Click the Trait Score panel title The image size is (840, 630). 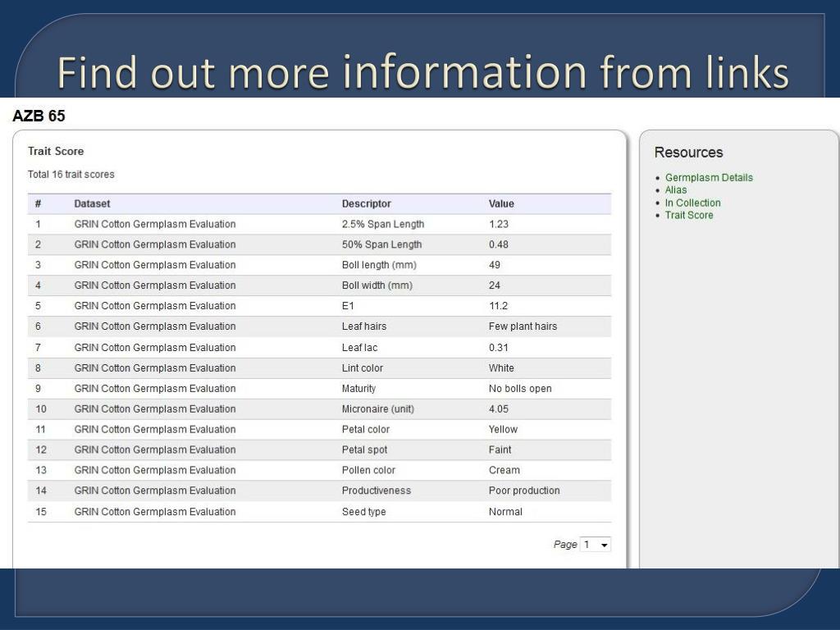[x=56, y=151]
